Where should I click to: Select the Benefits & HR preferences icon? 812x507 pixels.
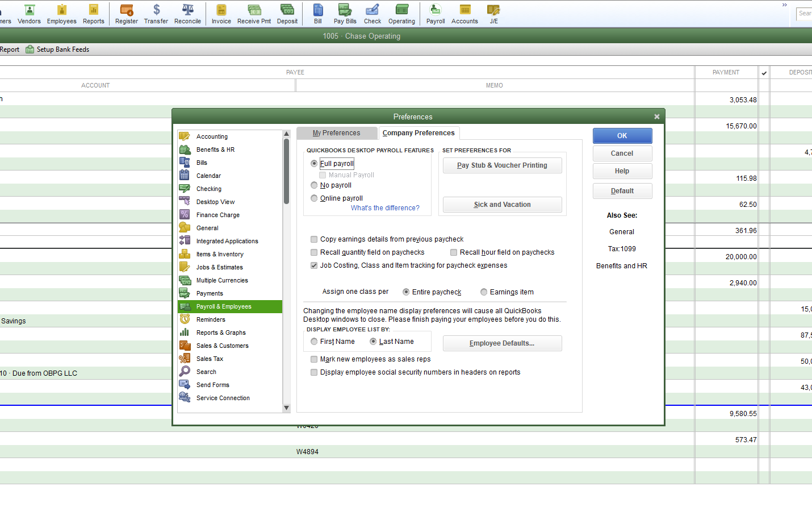point(185,149)
